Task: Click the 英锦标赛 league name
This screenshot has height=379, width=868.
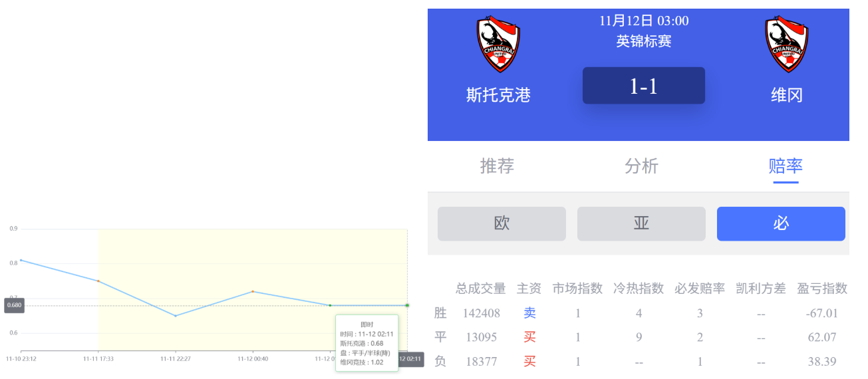Action: click(643, 41)
